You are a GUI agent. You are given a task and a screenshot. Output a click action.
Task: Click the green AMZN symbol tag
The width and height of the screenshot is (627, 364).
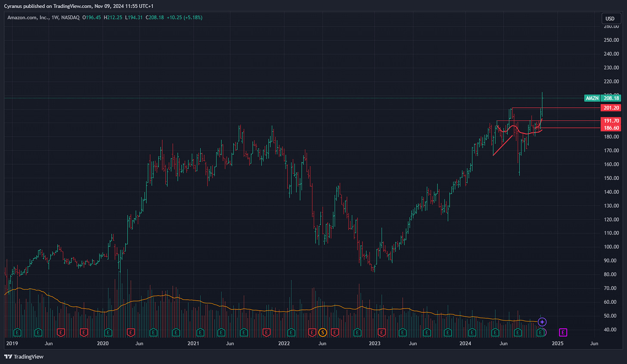click(x=592, y=98)
